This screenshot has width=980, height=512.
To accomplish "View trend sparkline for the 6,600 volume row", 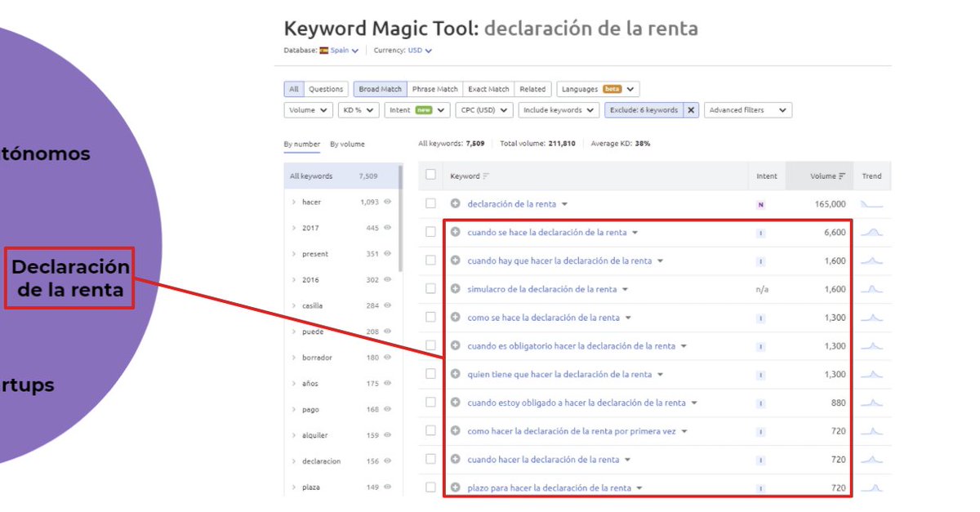I will point(872,232).
